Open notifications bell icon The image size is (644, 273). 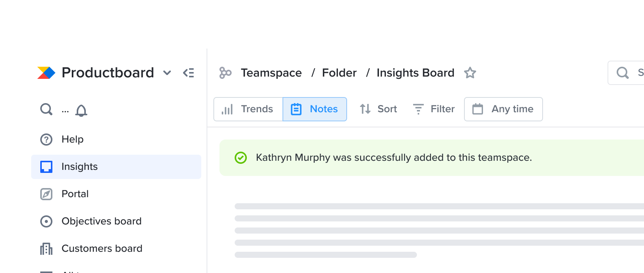[x=81, y=110]
